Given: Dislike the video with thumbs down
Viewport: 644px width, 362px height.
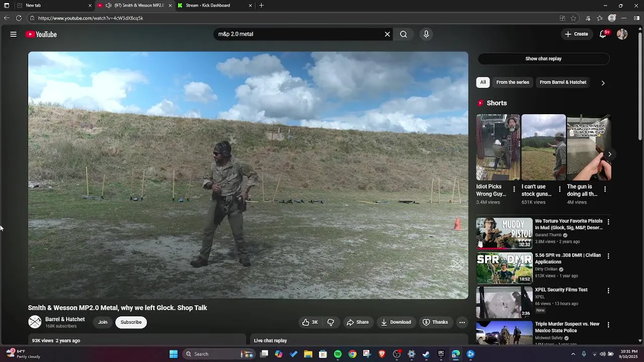Looking at the screenshot, I should 331,322.
